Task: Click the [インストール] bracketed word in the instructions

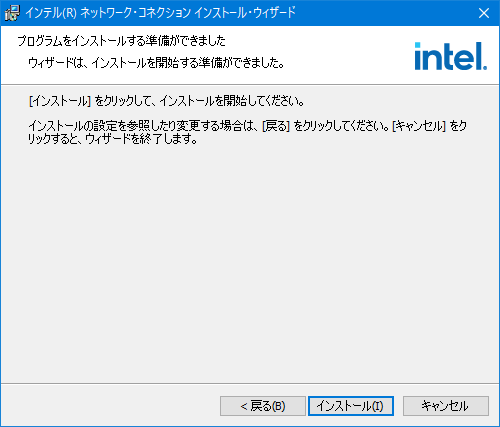Action: pos(60,101)
